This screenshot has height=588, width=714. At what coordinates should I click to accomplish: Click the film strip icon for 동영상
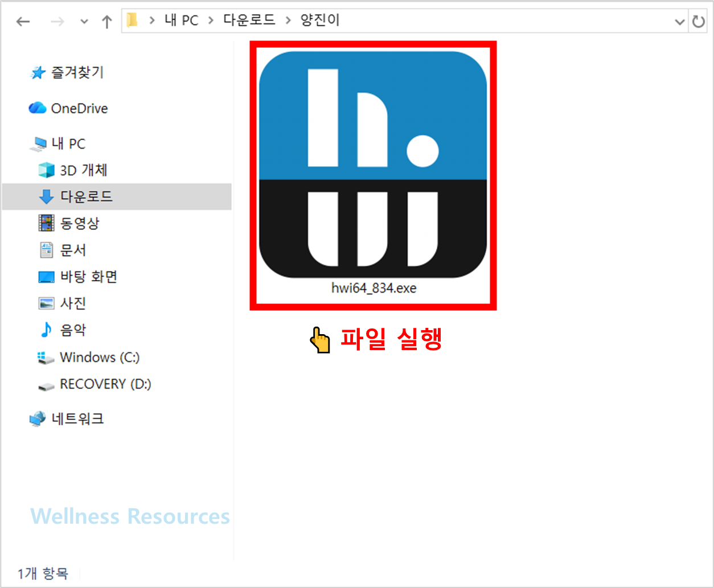click(x=46, y=223)
